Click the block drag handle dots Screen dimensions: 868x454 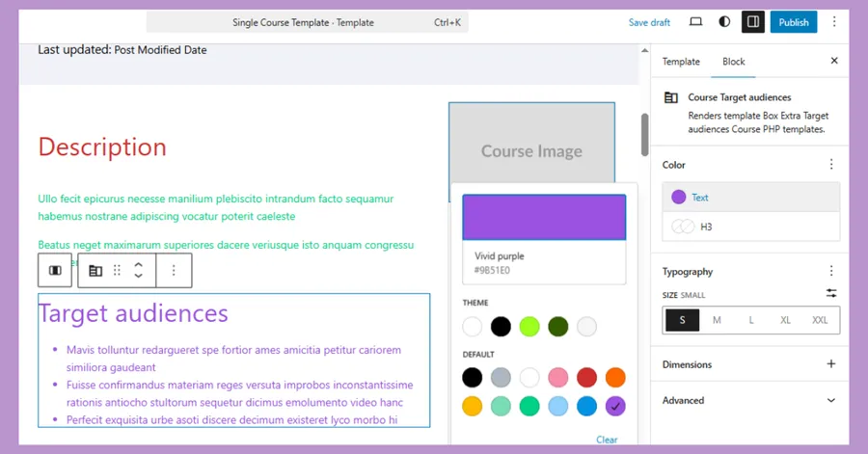(x=117, y=271)
